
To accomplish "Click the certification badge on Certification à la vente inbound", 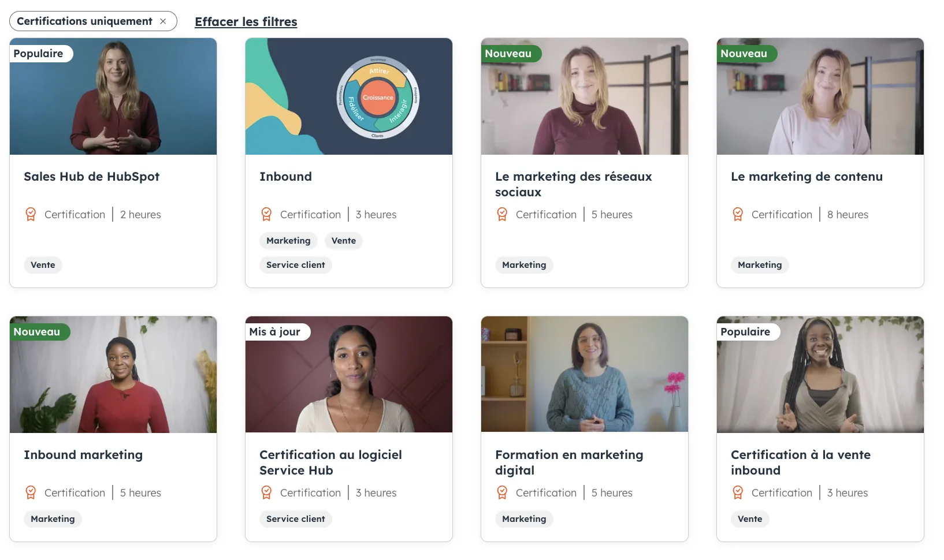I will point(738,492).
